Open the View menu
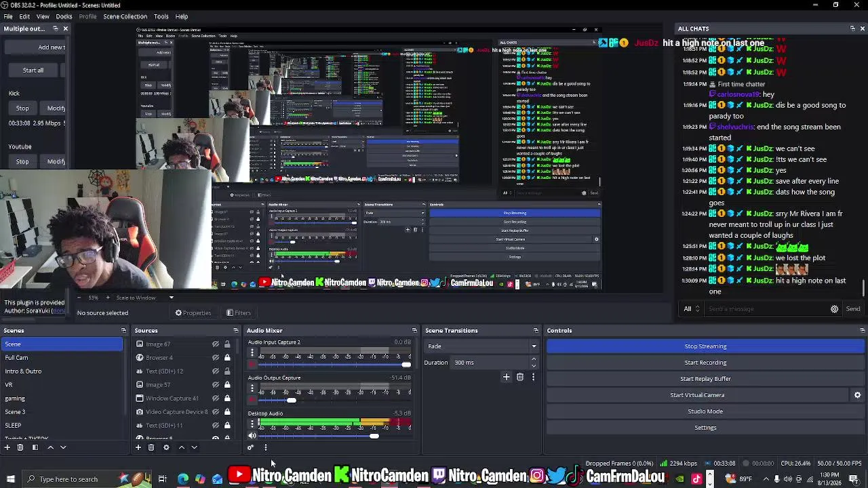 [43, 16]
